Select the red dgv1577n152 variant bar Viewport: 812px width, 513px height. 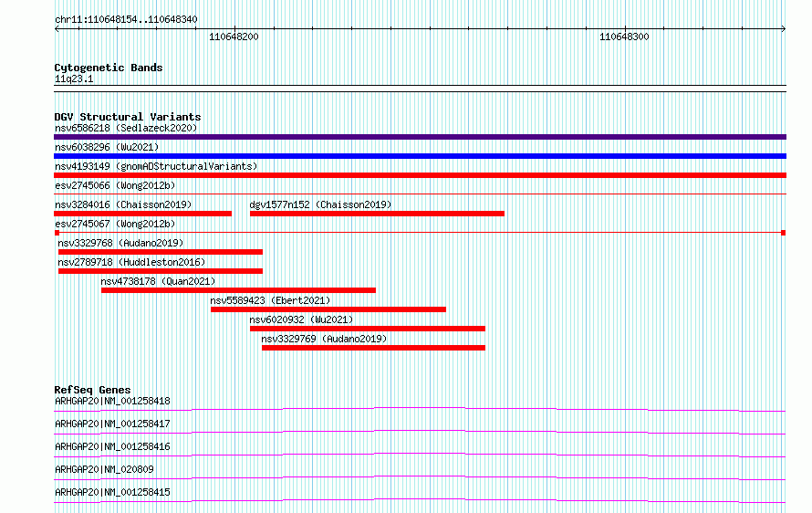(377, 214)
